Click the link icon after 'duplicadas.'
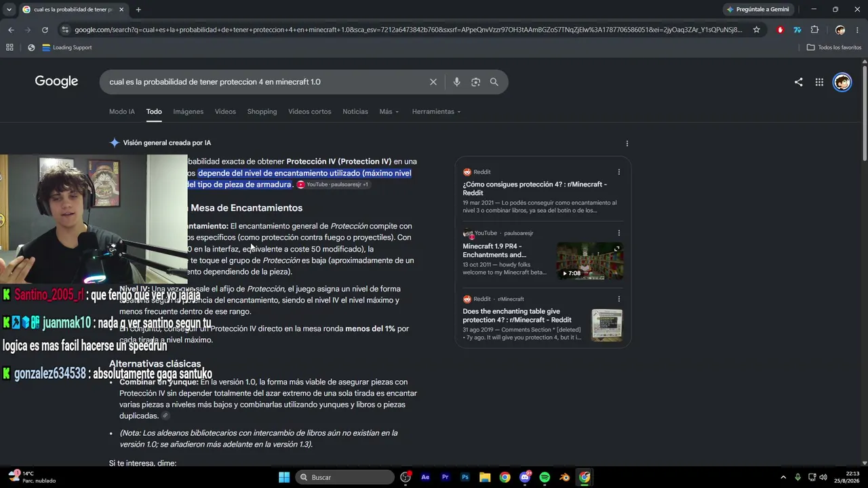868x488 pixels. click(x=165, y=416)
